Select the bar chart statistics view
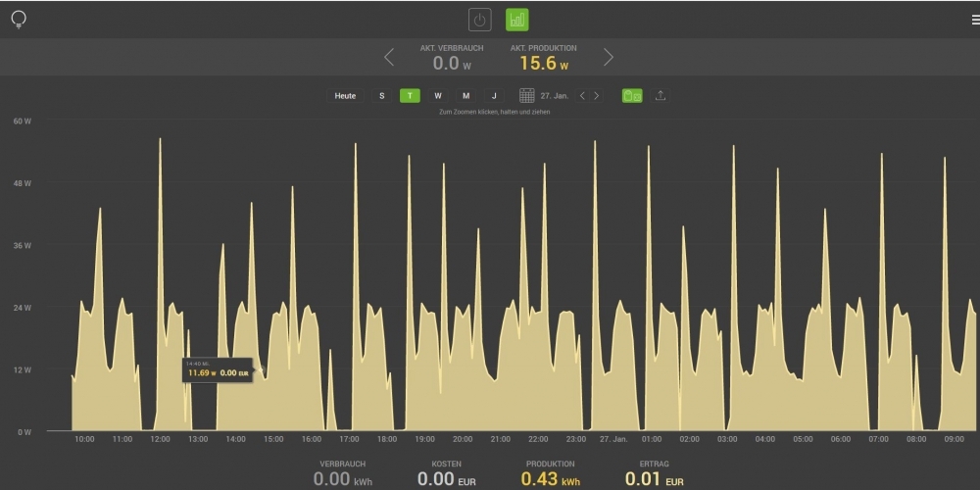The width and height of the screenshot is (980, 490). point(516,20)
